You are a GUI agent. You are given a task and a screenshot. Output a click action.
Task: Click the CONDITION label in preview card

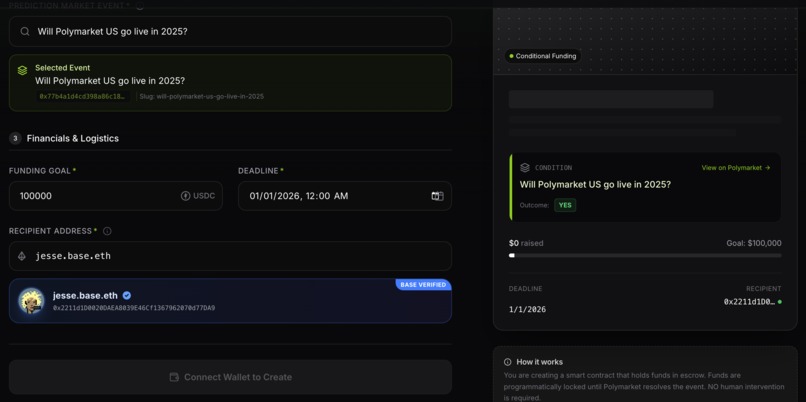(x=553, y=168)
